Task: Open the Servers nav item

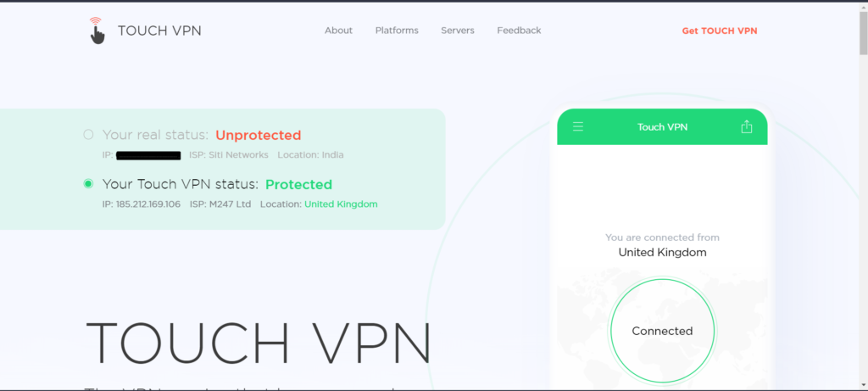Action: [x=458, y=31]
